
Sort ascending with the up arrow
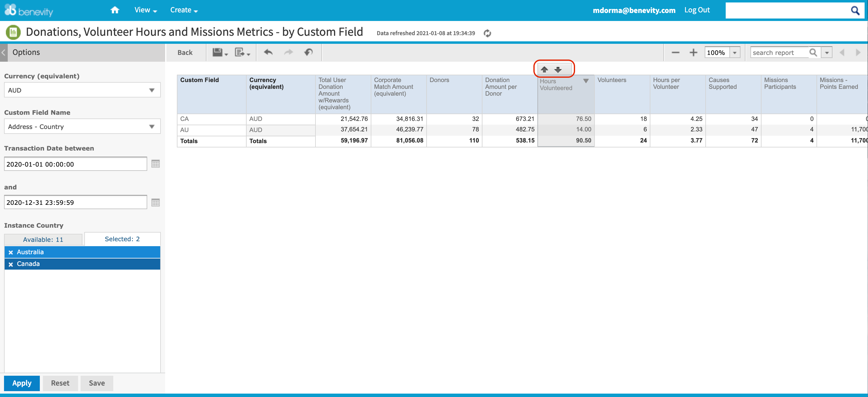click(x=544, y=70)
